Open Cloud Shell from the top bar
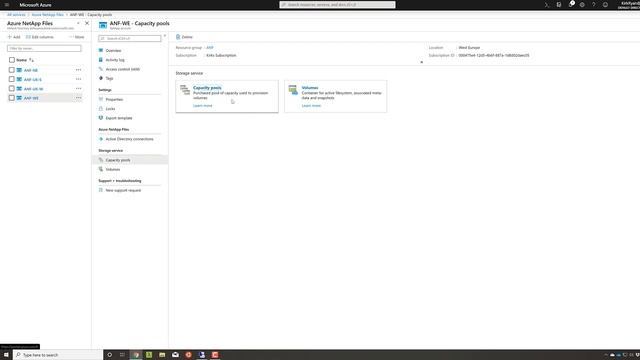Screen dimensions: 640x360 (x=547, y=5)
